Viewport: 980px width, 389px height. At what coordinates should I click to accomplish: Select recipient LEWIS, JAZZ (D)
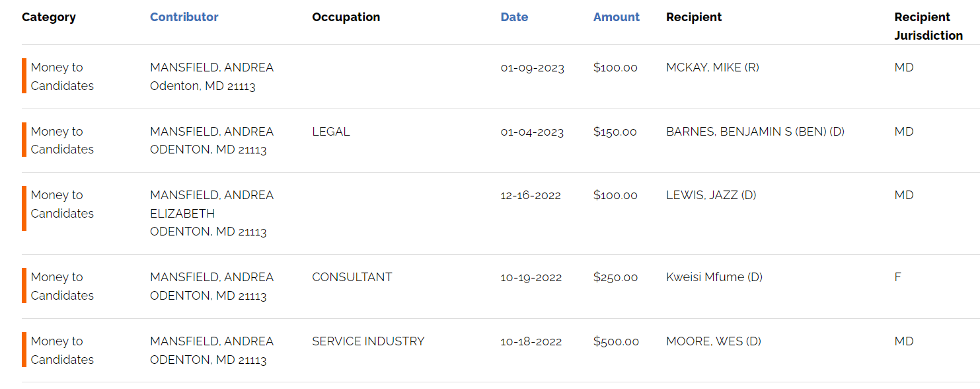(710, 195)
